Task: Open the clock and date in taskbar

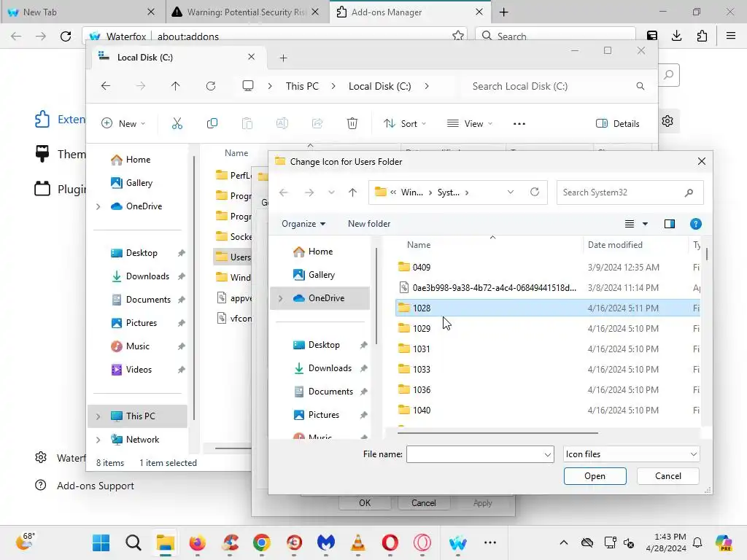Action: [666, 542]
